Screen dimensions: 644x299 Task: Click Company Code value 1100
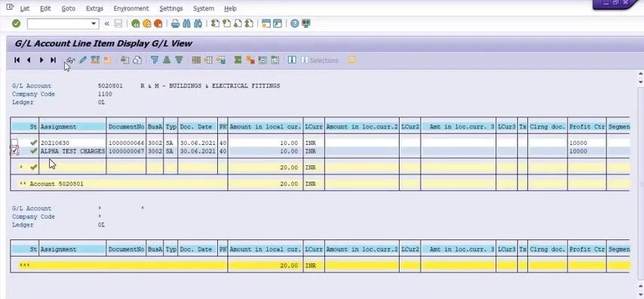[105, 94]
